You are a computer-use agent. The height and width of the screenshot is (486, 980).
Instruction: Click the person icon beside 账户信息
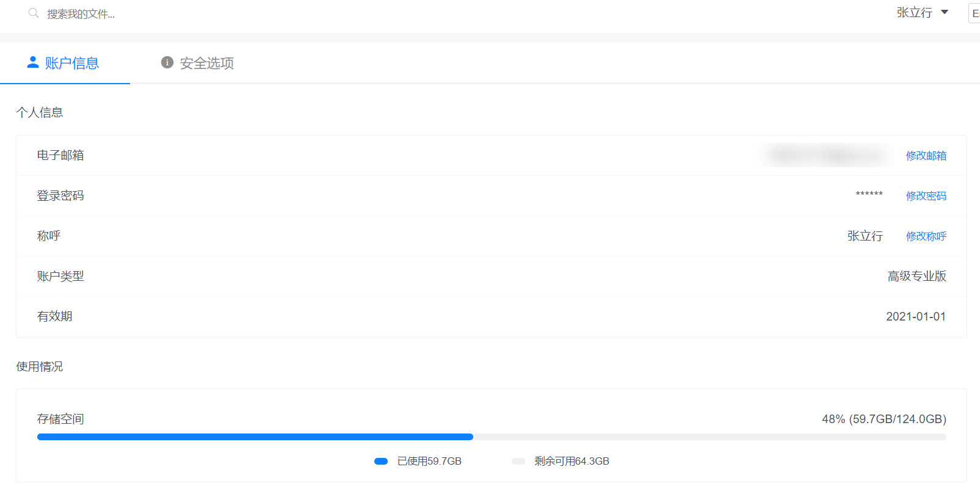click(x=33, y=62)
